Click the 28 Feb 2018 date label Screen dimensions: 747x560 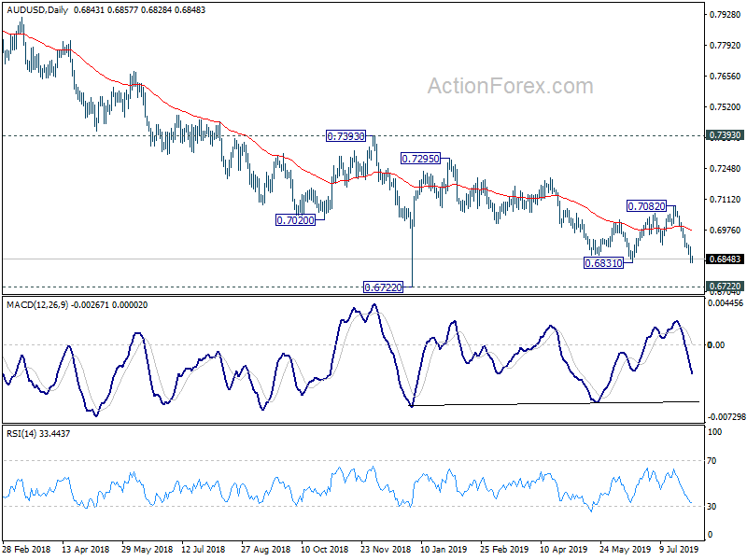[27, 549]
